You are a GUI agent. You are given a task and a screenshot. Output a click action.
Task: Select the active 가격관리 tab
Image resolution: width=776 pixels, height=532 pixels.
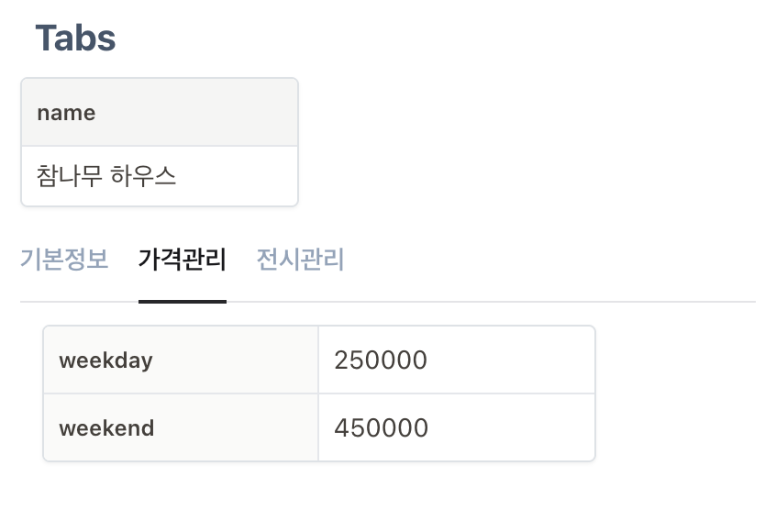[x=183, y=260]
